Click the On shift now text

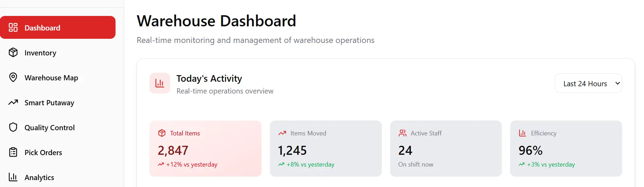[x=416, y=164]
